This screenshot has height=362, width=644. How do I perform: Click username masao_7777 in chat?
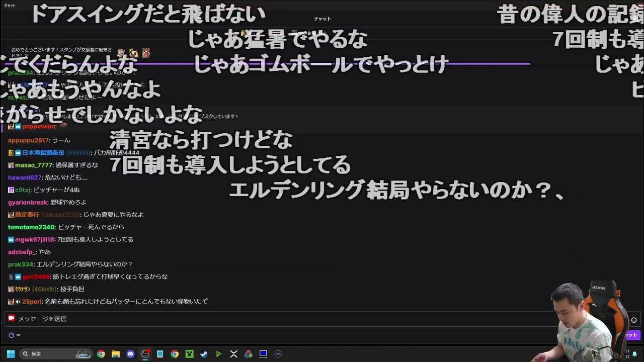(34, 165)
